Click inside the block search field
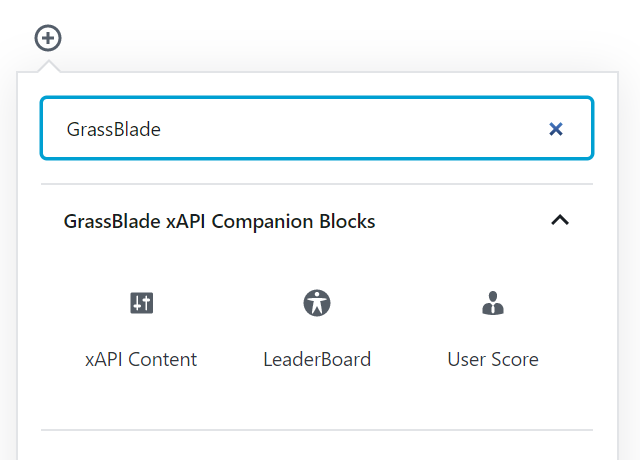 point(317,128)
